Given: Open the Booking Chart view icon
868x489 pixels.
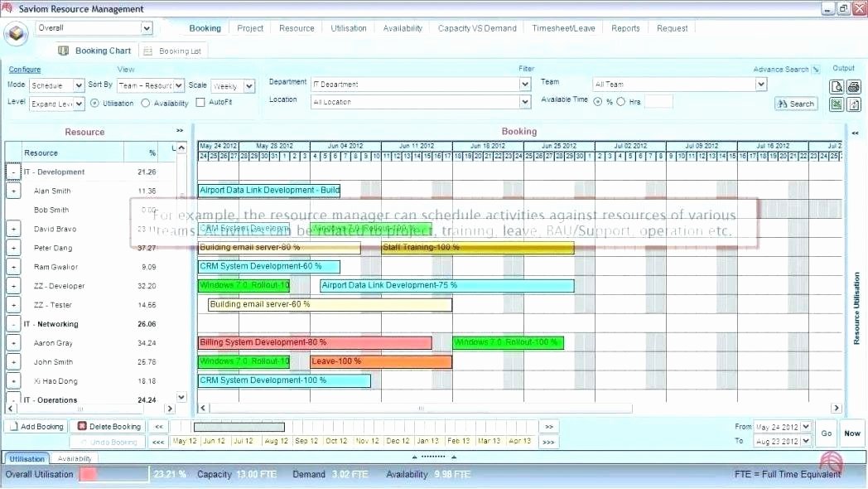Looking at the screenshot, I should click(x=63, y=51).
